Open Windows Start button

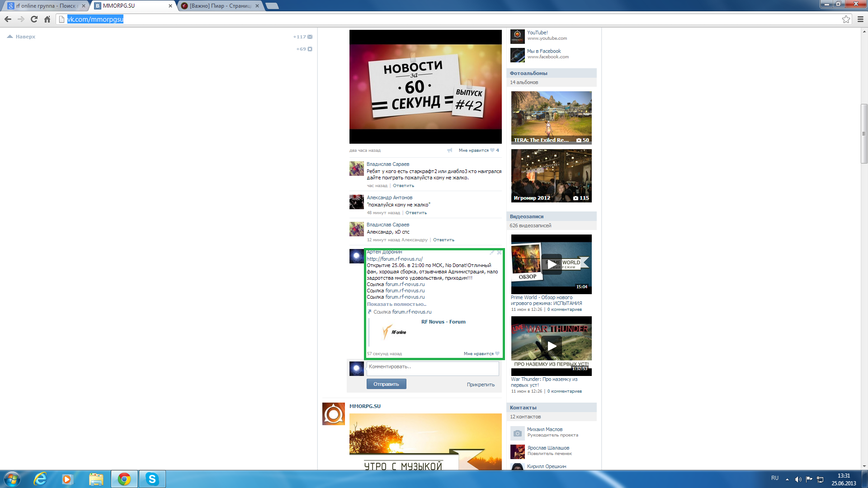[x=12, y=479]
